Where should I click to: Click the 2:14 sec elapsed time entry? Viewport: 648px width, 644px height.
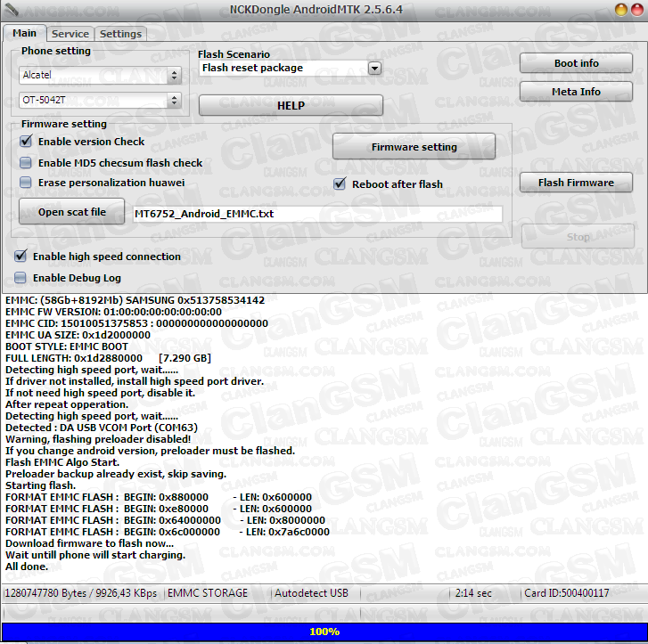pos(473,593)
